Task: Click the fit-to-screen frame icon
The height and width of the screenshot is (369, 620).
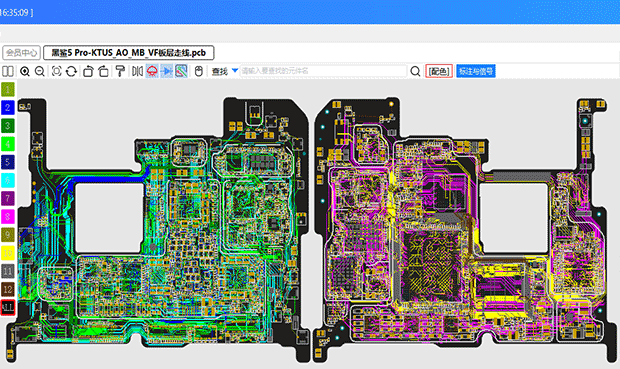Action: pyautogui.click(x=57, y=72)
